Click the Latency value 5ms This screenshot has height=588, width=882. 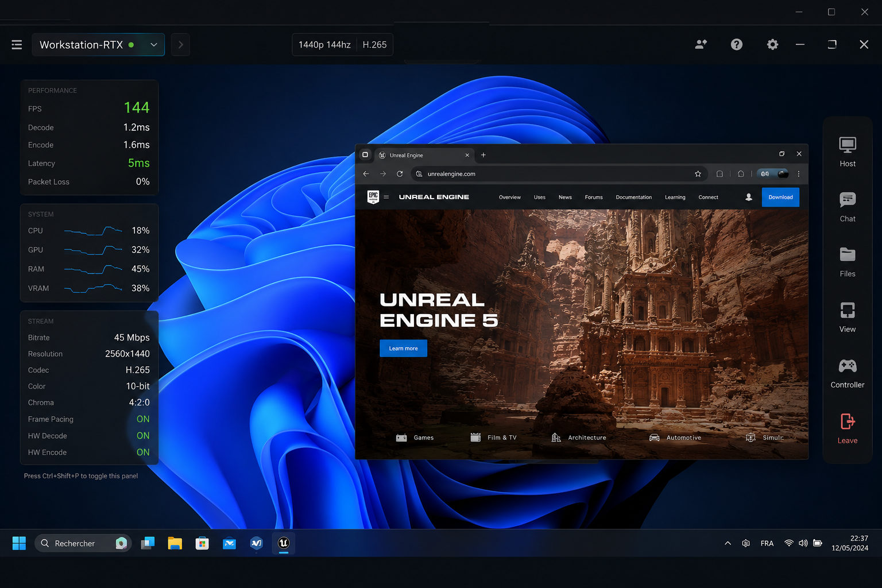(x=139, y=163)
